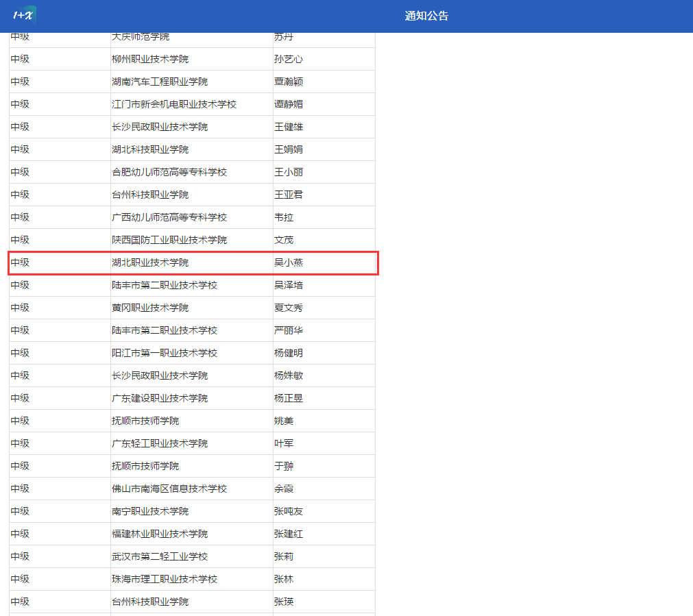693x616 pixels.
Task: Select the highlighted 湖北职业技术学院 cell
Action: [150, 262]
